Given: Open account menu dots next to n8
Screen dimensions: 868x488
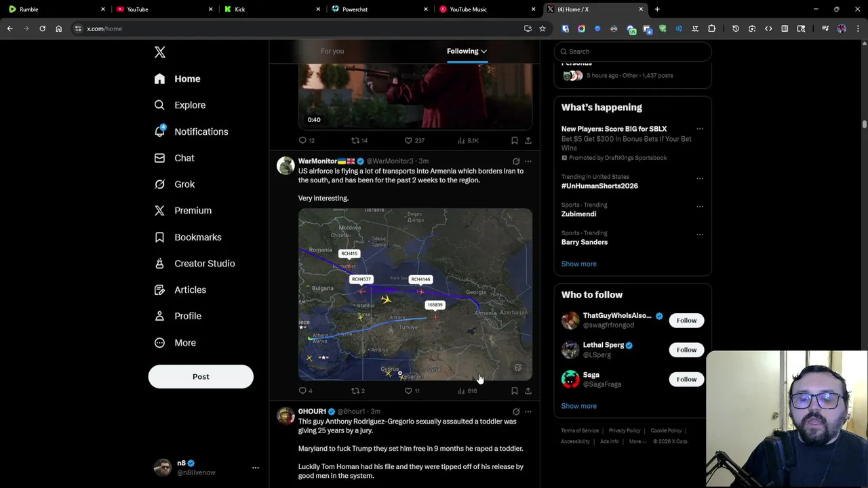Looking at the screenshot, I should pyautogui.click(x=256, y=468).
